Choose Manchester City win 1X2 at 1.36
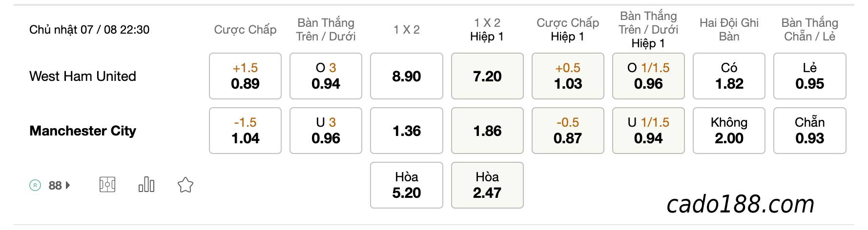Viewport: 868px width, 230px height. 407,131
